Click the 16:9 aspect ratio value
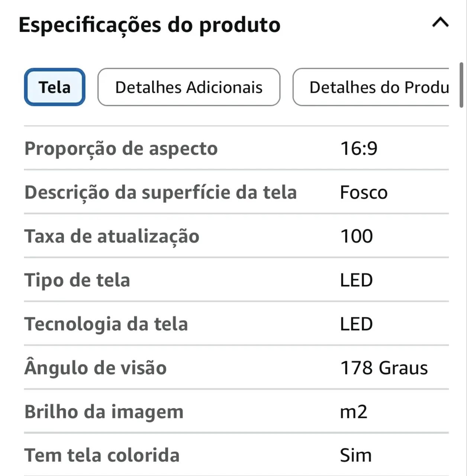 tap(358, 148)
